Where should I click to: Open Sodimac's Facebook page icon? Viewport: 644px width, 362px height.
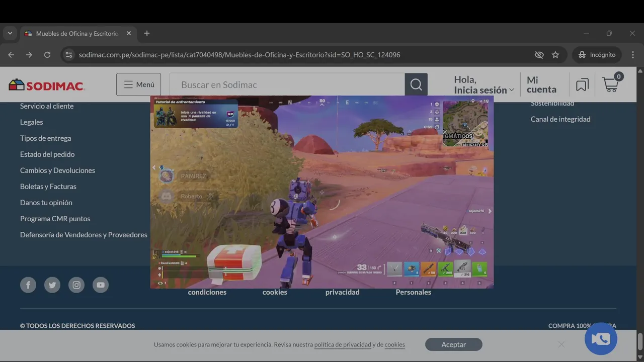[28, 285]
